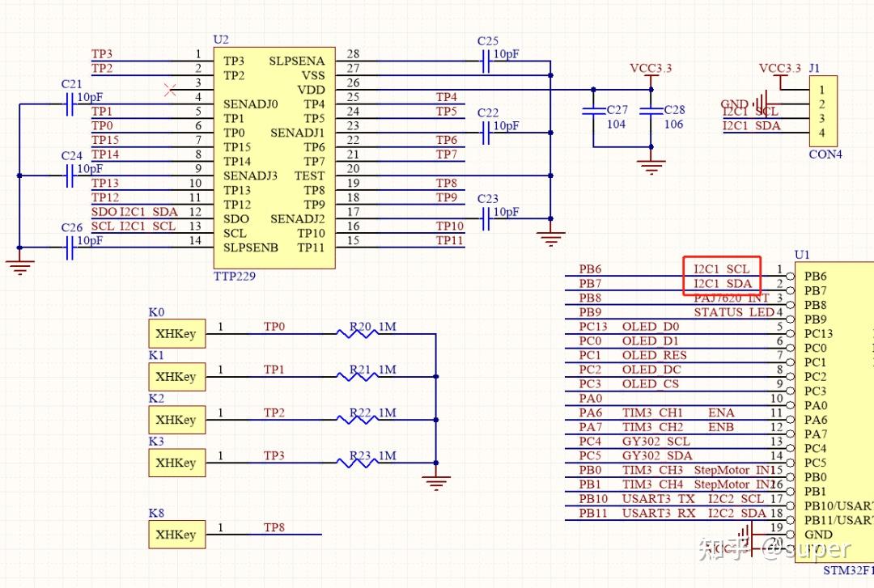Click the I2C1 SDA label inside the red box

pyautogui.click(x=721, y=283)
